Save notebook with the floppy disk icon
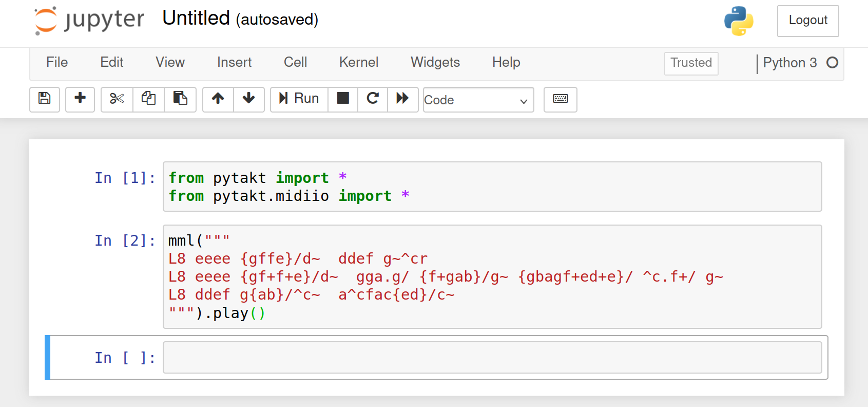The width and height of the screenshot is (868, 407). (x=45, y=99)
